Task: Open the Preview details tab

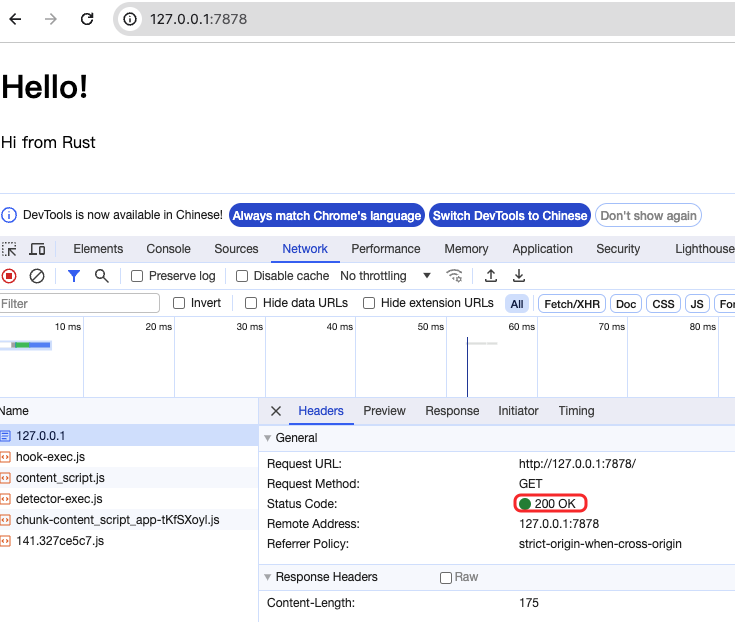Action: click(x=384, y=411)
